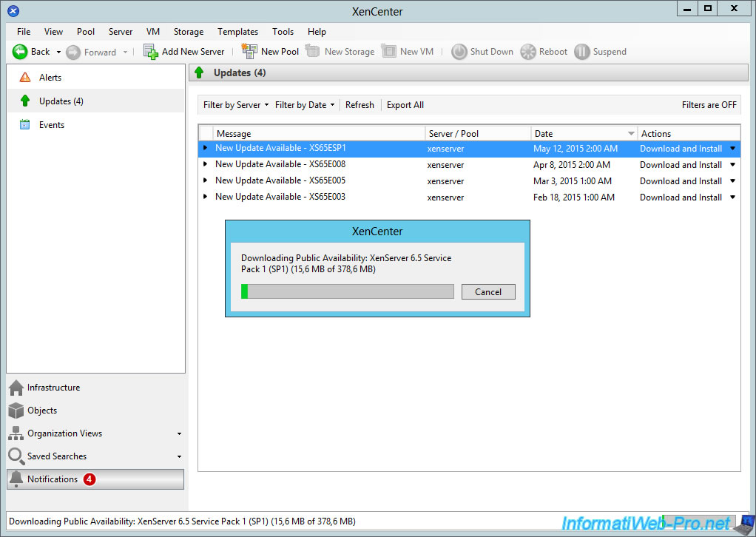The width and height of the screenshot is (756, 537).
Task: Open the Forward history dropdown arrow
Action: (x=125, y=52)
